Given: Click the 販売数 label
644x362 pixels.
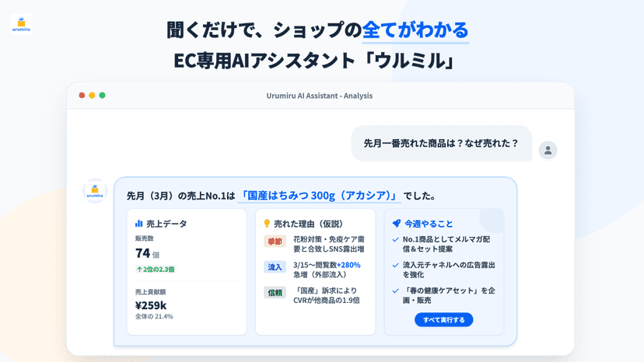Looking at the screenshot, I should 144,238.
